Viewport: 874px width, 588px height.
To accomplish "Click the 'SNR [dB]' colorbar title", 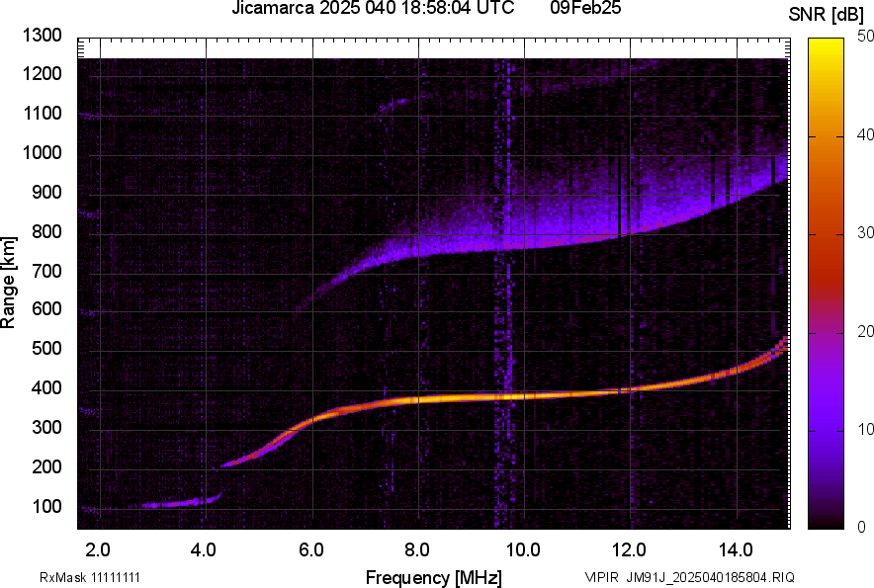I will (827, 15).
